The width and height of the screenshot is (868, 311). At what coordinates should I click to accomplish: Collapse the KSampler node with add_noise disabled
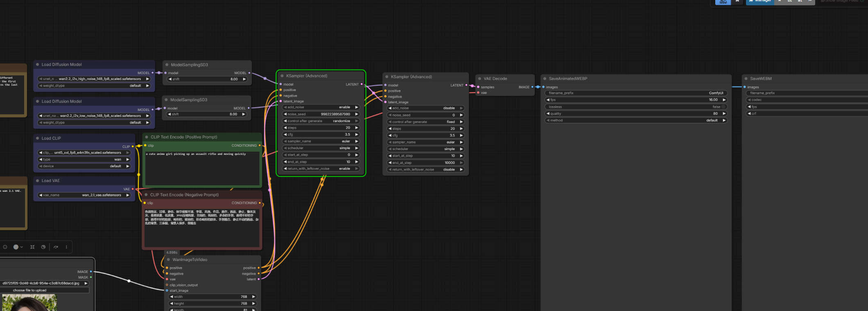[x=387, y=77]
